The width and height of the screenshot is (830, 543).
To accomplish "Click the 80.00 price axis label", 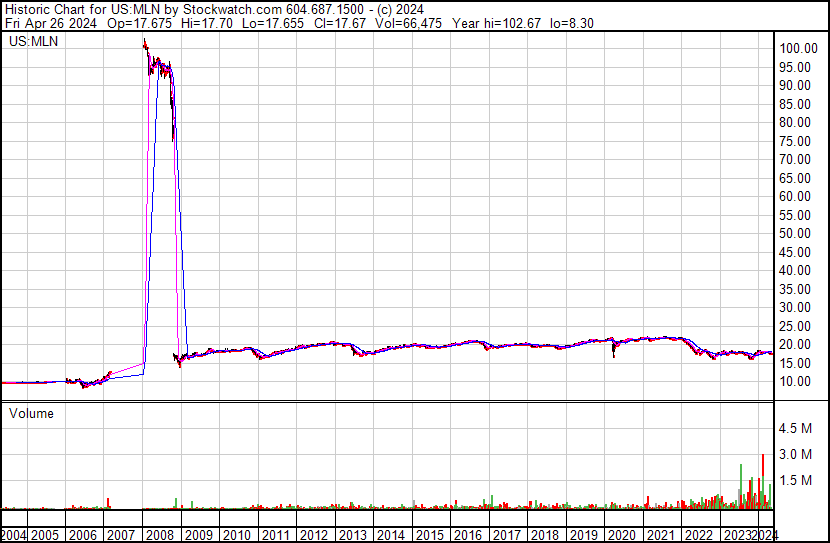I will click(795, 122).
